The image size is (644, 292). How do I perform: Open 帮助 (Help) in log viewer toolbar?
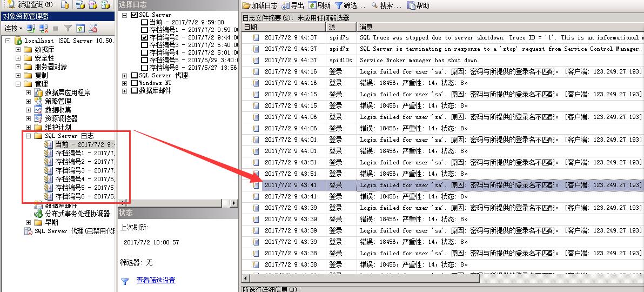(411, 5)
